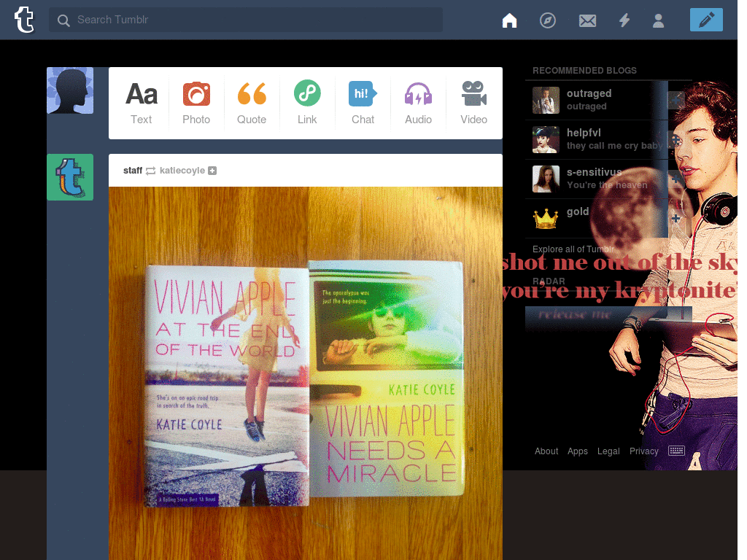Create a new Audio post
The image size is (747, 560).
(418, 103)
